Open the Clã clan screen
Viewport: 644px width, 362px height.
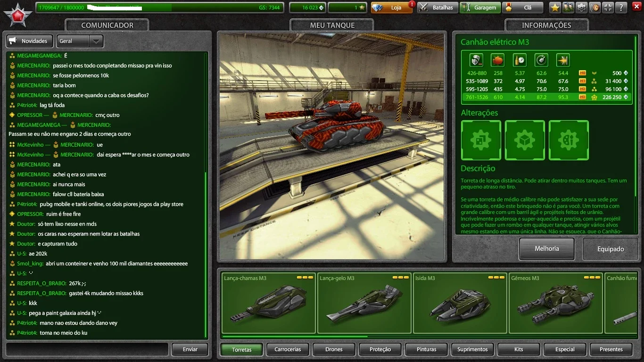pos(522,8)
